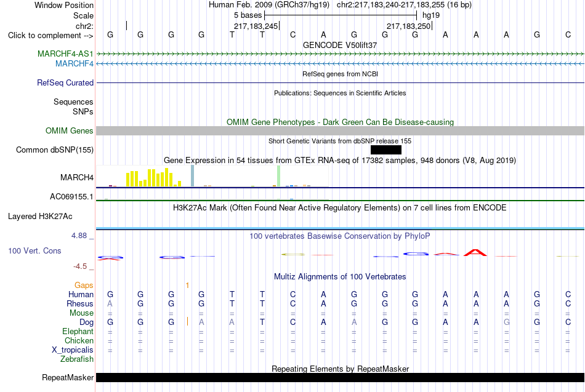
Task: Open the H3K27Ac Mark track title
Action: coord(340,208)
